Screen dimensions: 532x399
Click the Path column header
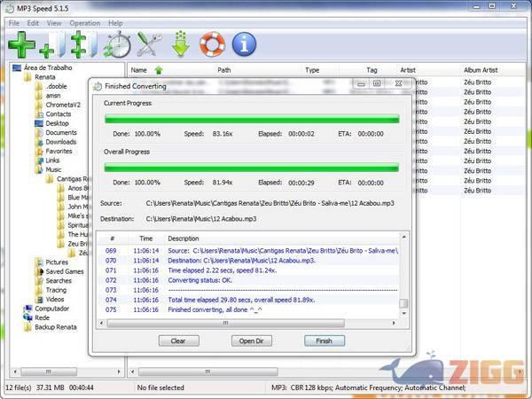tap(224, 70)
